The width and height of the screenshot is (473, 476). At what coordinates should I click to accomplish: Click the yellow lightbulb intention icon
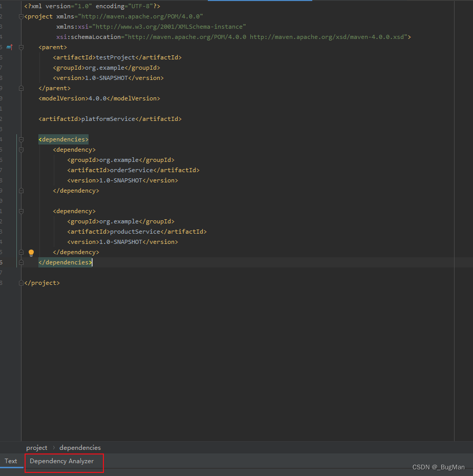[x=31, y=253]
